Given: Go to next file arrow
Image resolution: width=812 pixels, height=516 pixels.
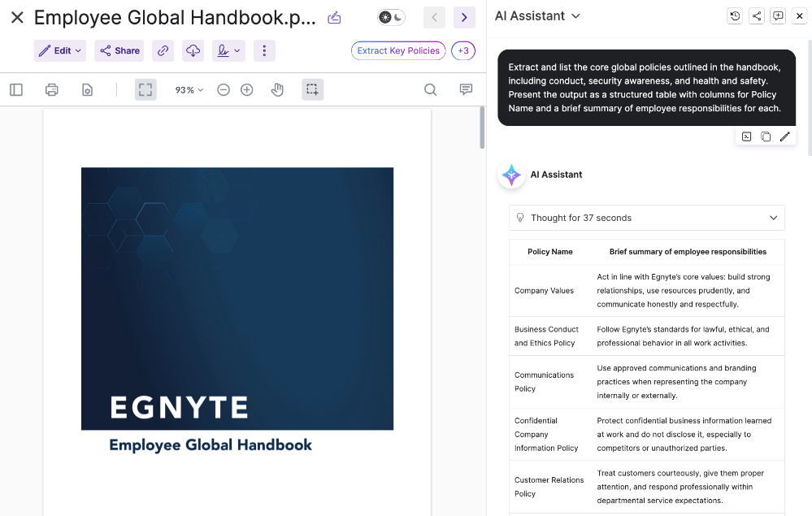Looking at the screenshot, I should point(464,18).
